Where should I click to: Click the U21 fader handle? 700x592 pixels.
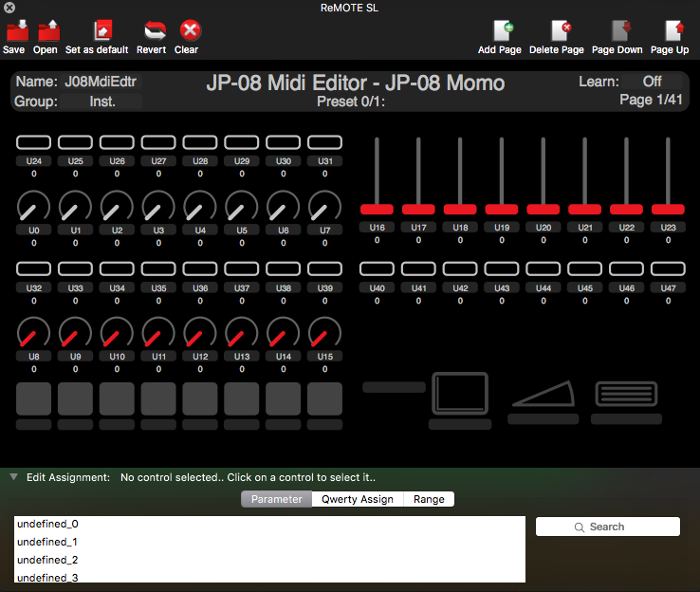[x=585, y=209]
